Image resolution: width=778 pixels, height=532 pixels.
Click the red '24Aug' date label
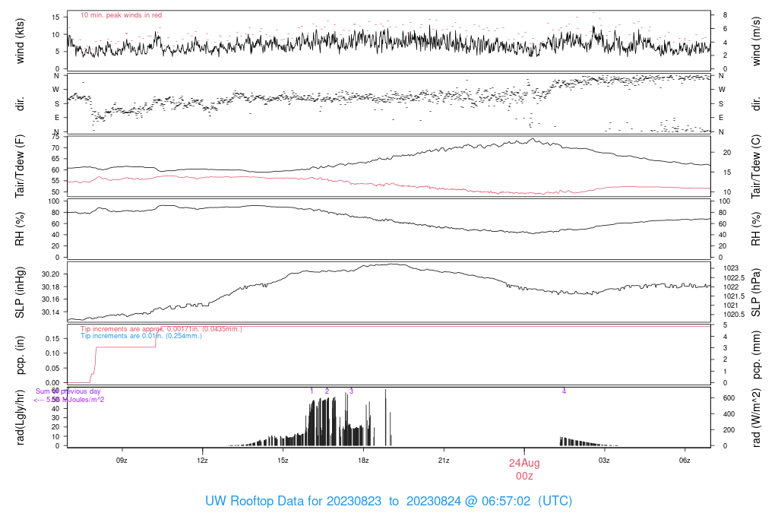click(x=524, y=463)
